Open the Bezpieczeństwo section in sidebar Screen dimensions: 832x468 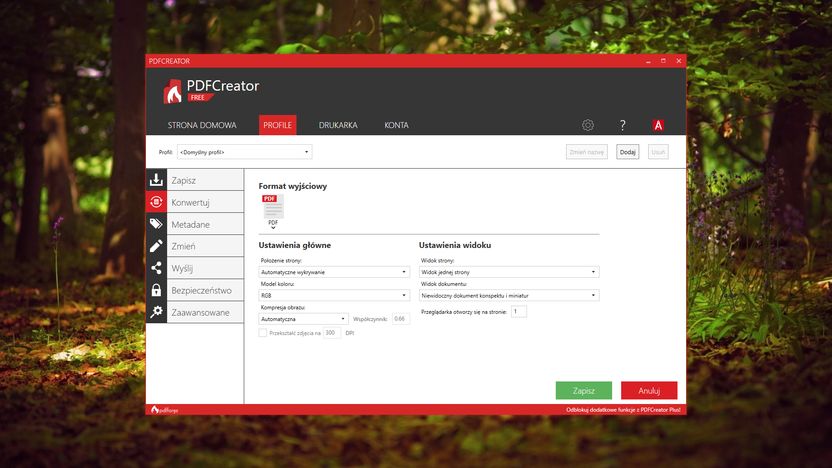205,290
